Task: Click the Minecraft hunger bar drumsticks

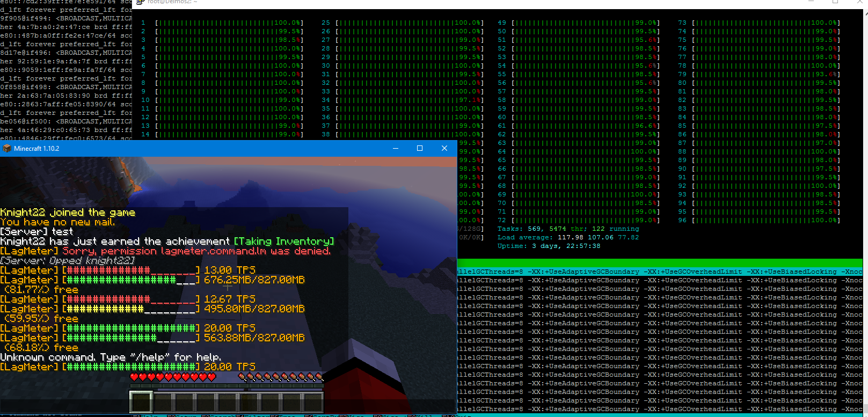Action: point(281,377)
